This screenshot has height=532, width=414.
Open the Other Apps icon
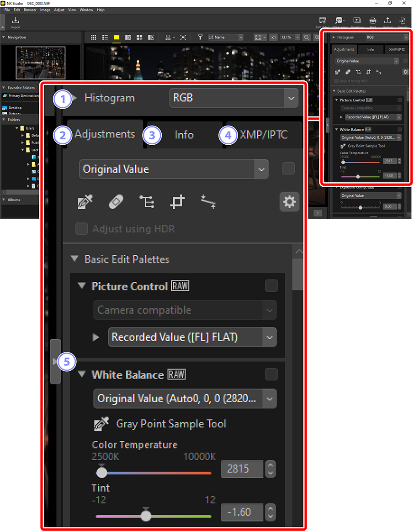(x=339, y=21)
